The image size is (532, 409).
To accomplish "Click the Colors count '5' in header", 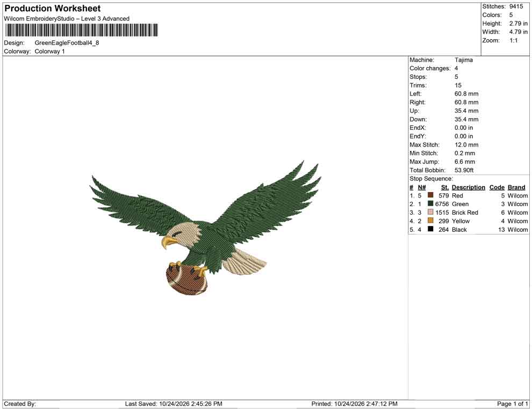I will [511, 15].
